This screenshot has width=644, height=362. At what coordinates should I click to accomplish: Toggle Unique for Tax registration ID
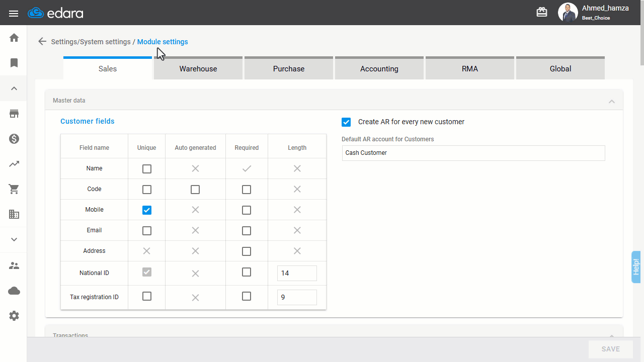click(x=147, y=296)
